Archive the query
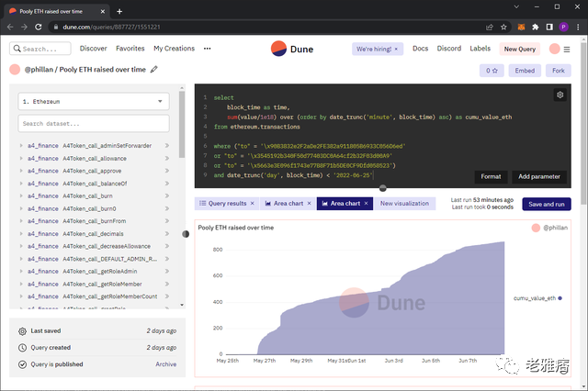This screenshot has height=391, width=588. pyautogui.click(x=165, y=364)
